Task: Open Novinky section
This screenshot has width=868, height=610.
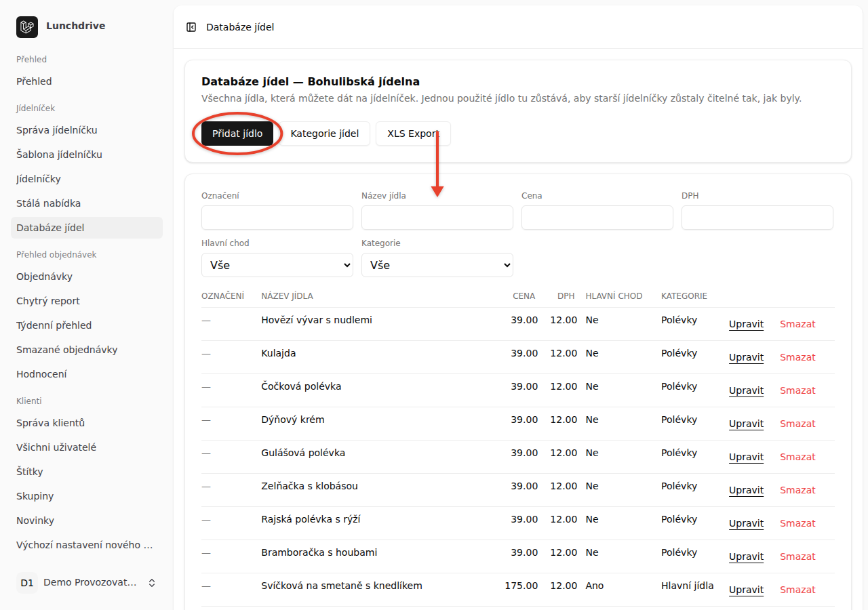Action: (x=87, y=521)
